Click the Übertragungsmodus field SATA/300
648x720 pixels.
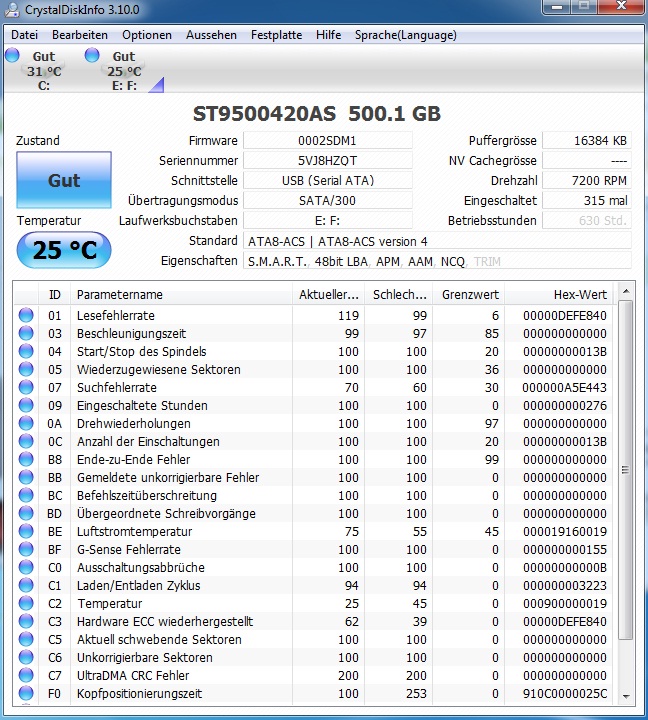327,201
